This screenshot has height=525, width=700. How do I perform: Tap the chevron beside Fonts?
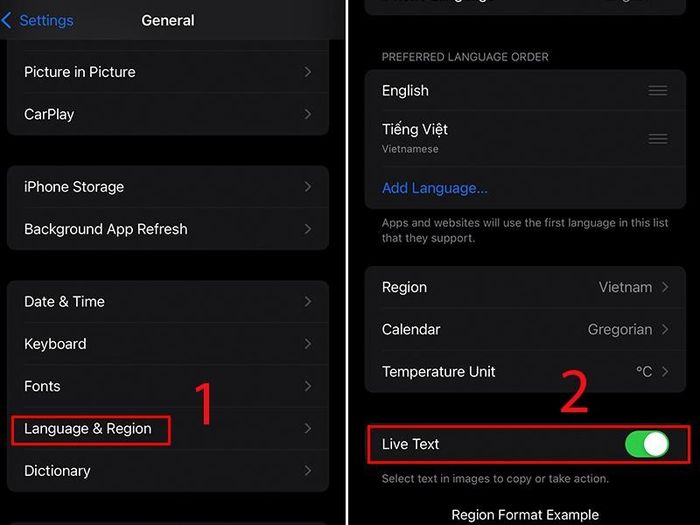point(308,386)
